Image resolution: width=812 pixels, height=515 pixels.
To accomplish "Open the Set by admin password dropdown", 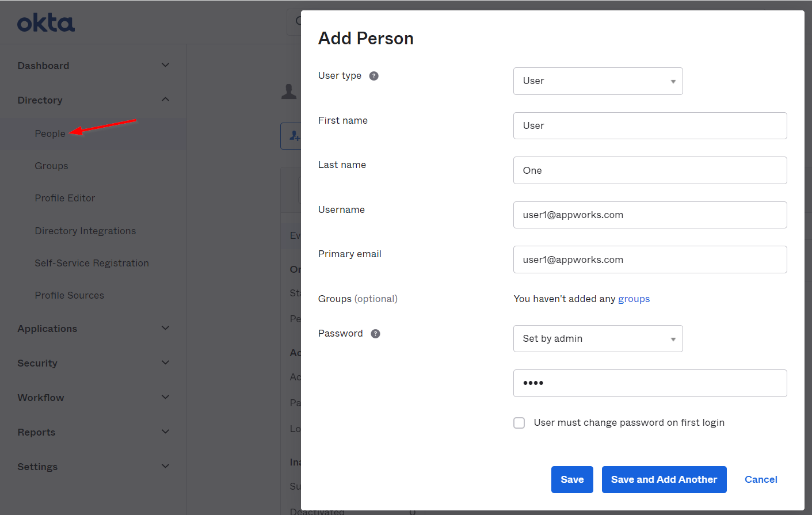I will tap(597, 339).
